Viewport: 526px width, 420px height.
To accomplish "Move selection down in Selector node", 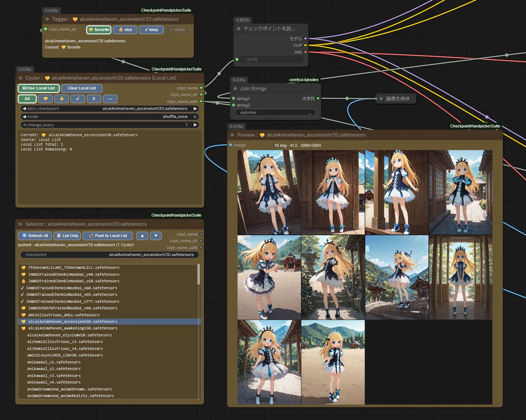I will [x=156, y=235].
